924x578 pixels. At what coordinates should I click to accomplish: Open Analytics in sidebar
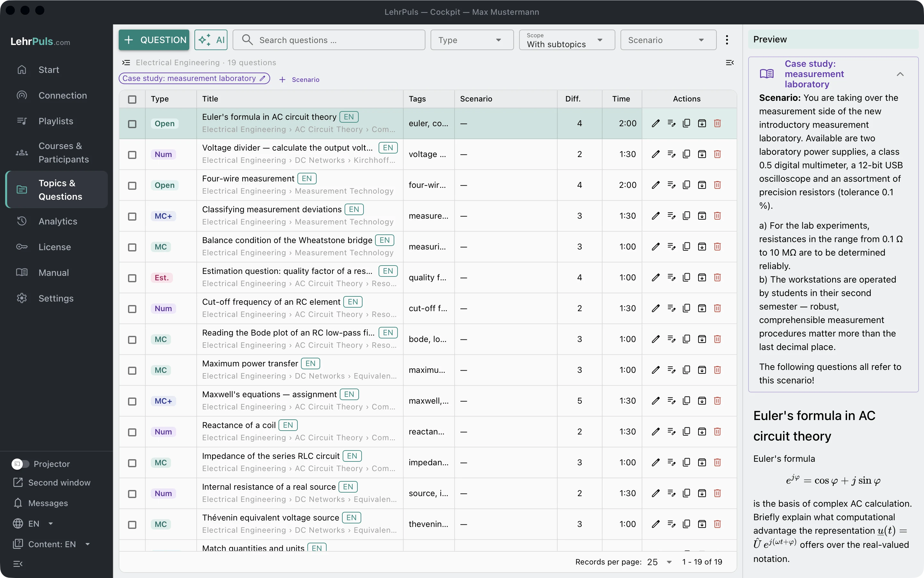(56, 221)
